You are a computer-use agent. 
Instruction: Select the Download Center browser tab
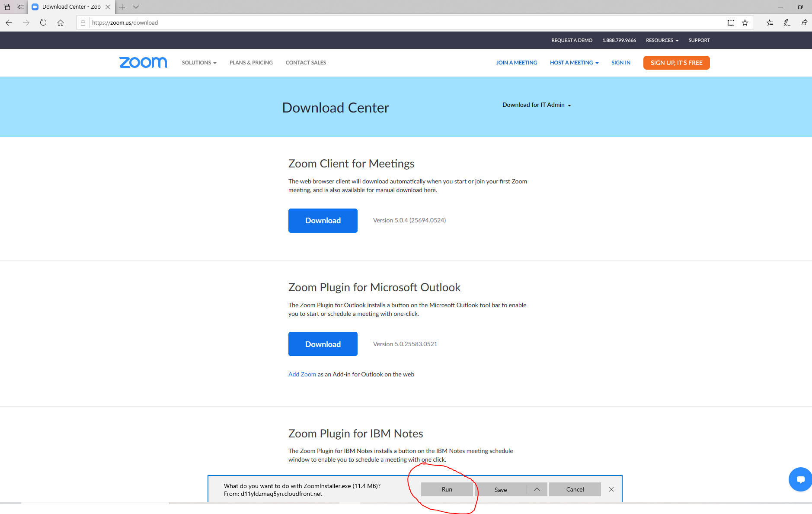tap(71, 7)
